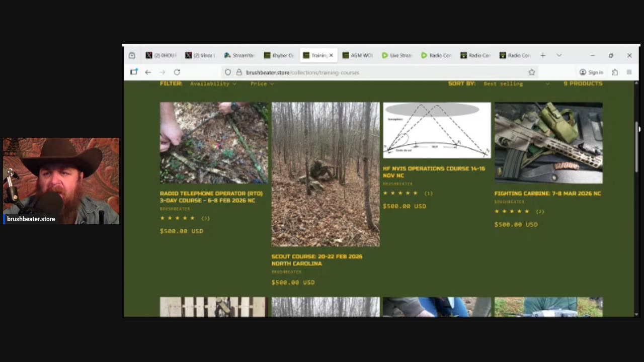Open the extensions icon in toolbar

(615, 72)
